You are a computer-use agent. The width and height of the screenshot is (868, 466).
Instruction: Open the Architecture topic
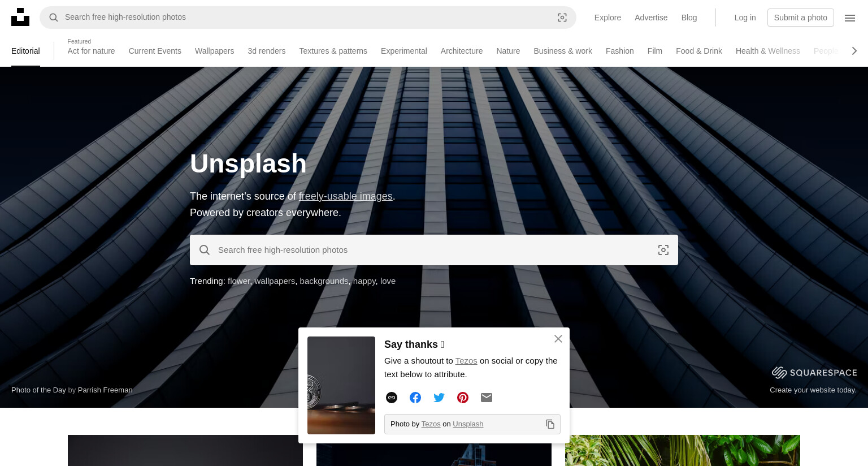click(462, 51)
